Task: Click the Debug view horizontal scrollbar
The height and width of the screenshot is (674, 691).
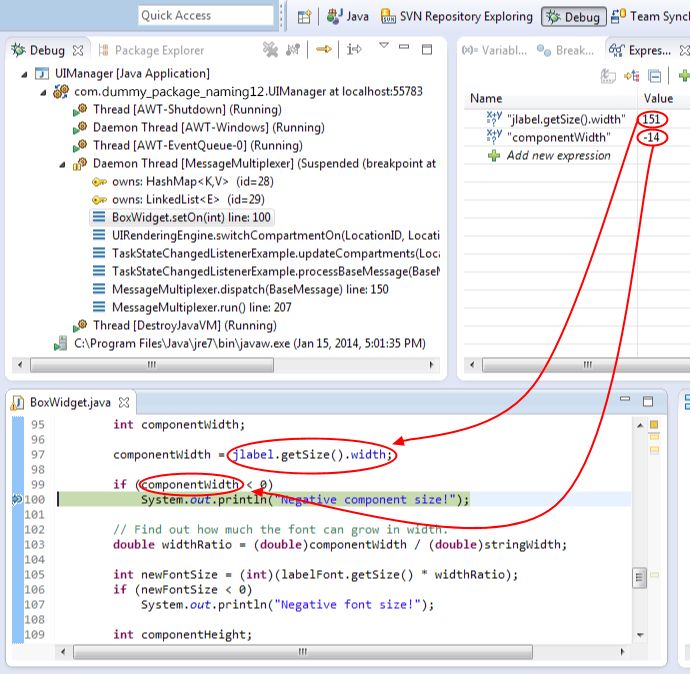Action: [x=152, y=365]
